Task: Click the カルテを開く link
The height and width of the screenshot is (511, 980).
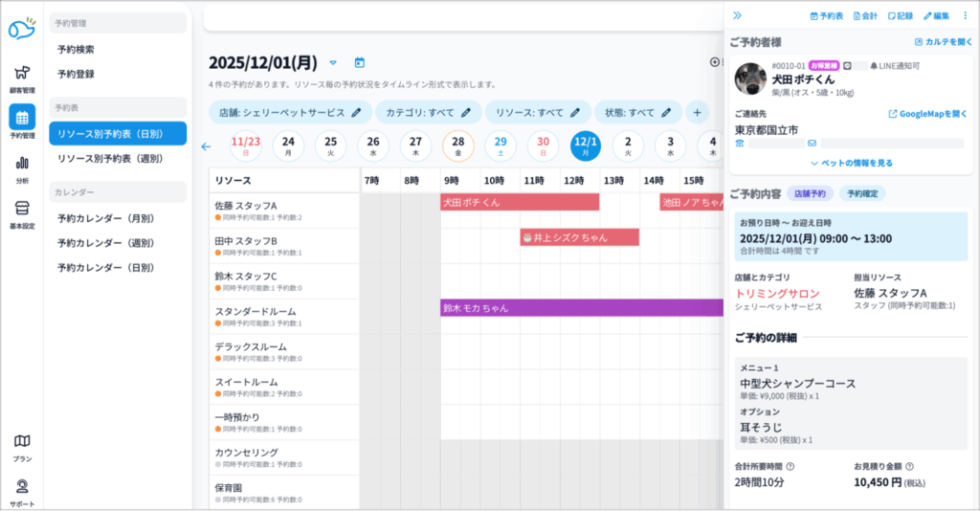Action: click(x=942, y=42)
